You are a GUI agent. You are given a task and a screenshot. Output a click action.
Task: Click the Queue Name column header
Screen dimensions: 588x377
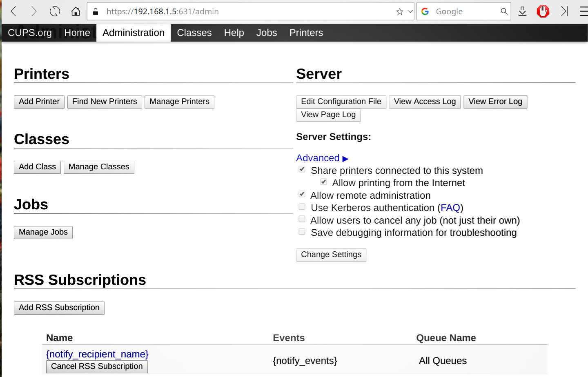tap(446, 338)
